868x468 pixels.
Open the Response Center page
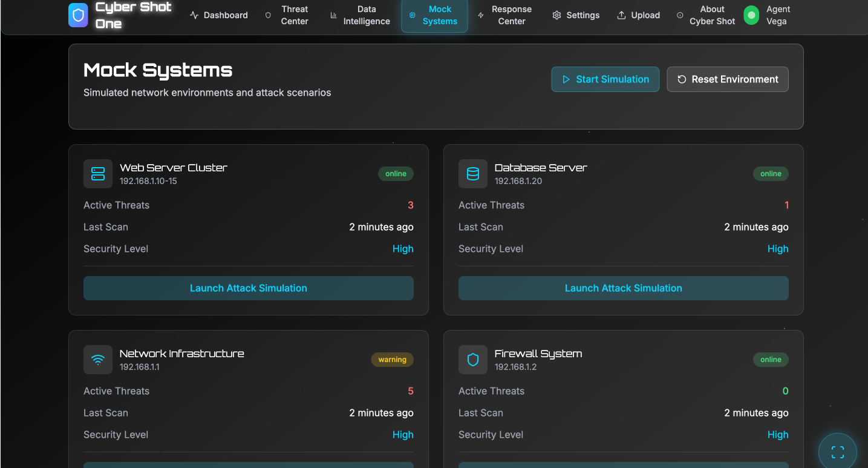point(505,15)
